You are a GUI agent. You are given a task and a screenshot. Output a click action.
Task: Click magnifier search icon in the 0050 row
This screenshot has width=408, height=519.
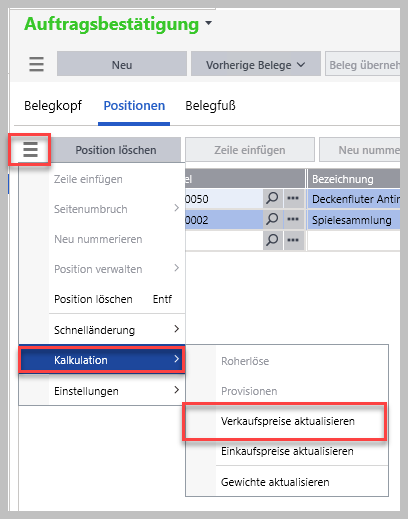point(272,199)
